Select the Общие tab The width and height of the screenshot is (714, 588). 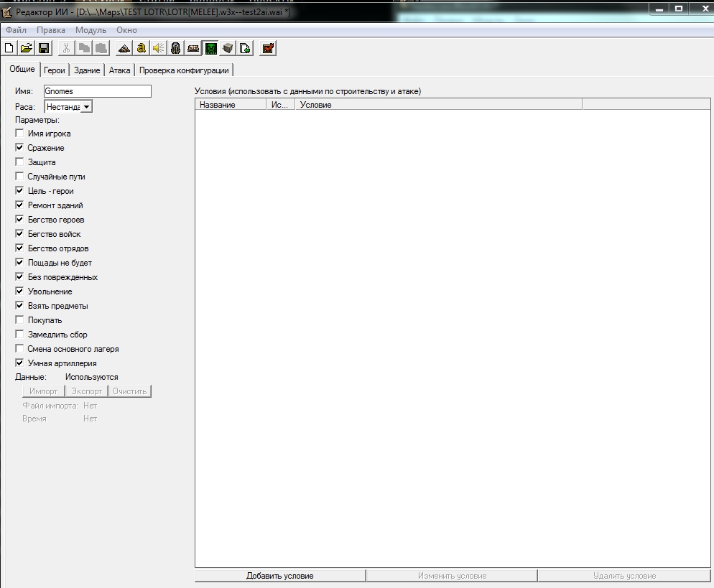[x=22, y=69]
